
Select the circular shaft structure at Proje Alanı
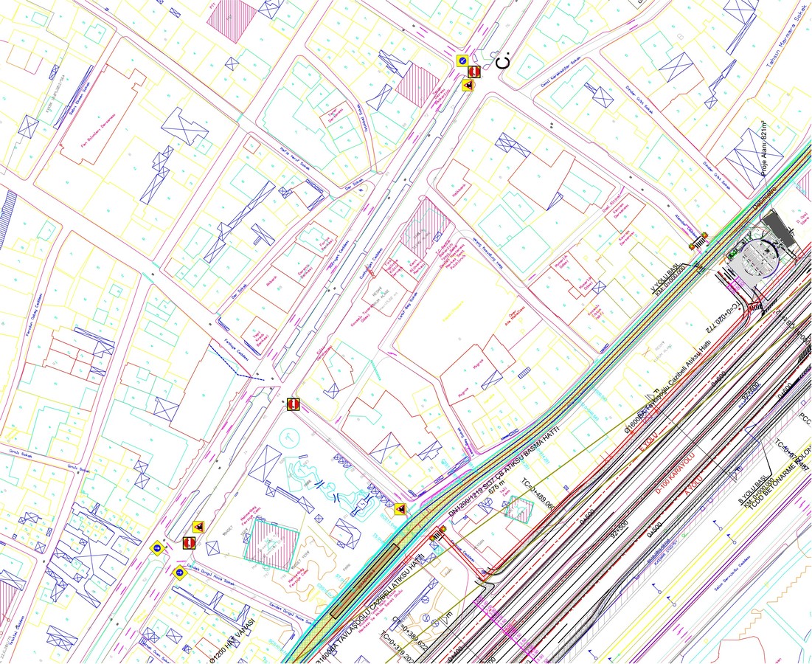757,257
